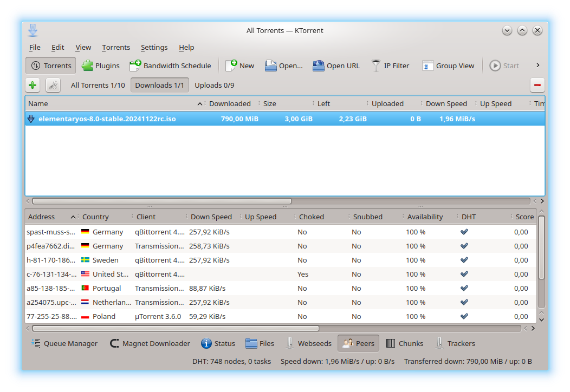Click the DHT checkmark for Sweden peer
The height and width of the screenshot is (392, 570).
click(464, 260)
